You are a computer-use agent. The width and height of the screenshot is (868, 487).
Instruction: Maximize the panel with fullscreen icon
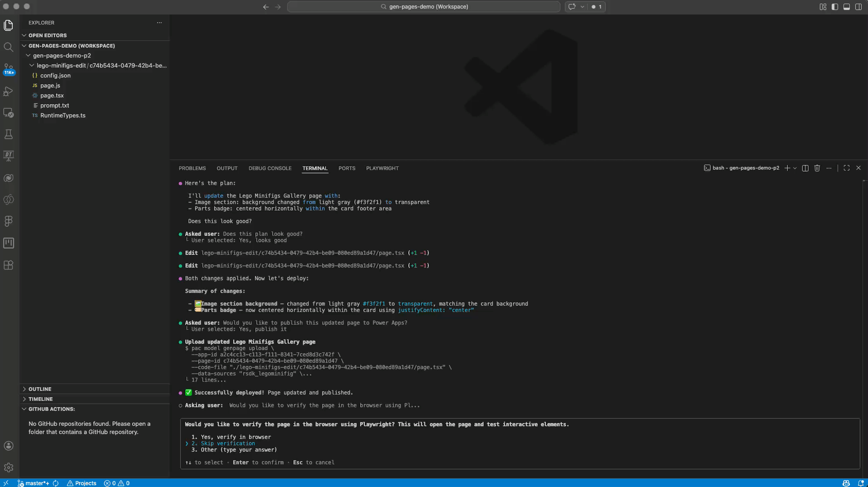click(x=846, y=168)
